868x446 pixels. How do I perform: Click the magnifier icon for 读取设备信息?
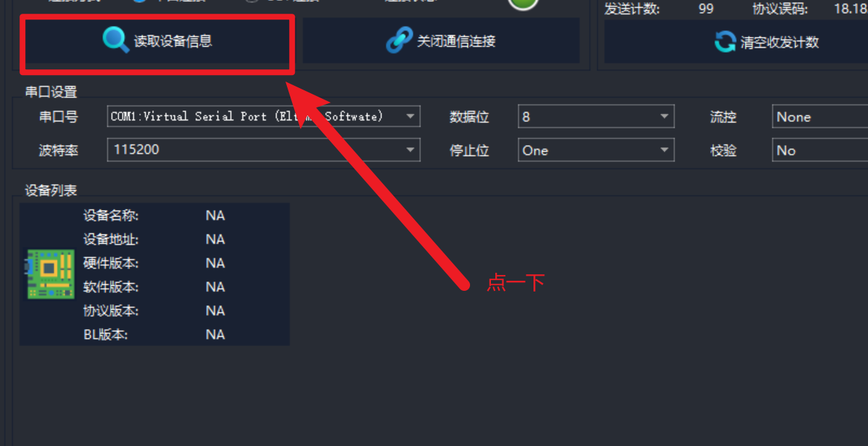point(115,40)
